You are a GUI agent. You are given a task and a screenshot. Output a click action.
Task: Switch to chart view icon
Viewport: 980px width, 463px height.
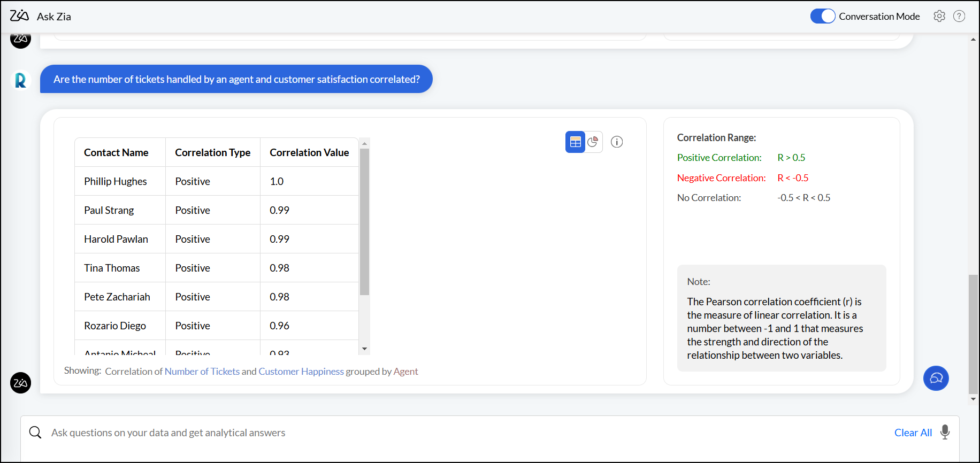[593, 142]
